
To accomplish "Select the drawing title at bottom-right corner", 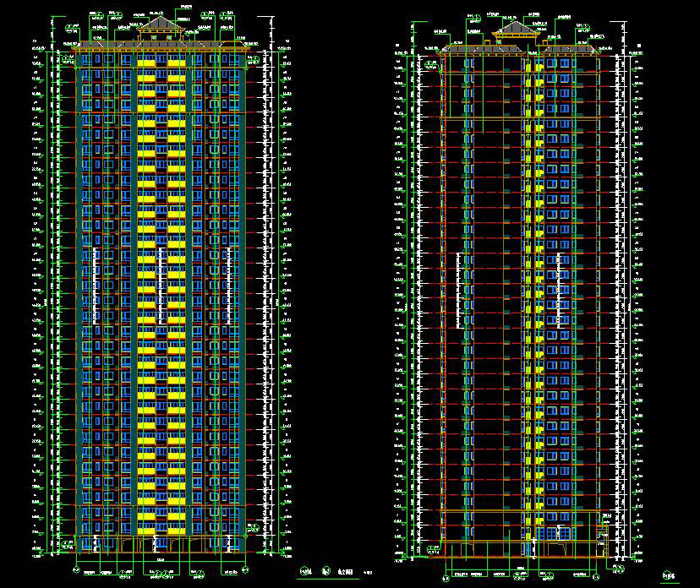I will coord(669,576).
